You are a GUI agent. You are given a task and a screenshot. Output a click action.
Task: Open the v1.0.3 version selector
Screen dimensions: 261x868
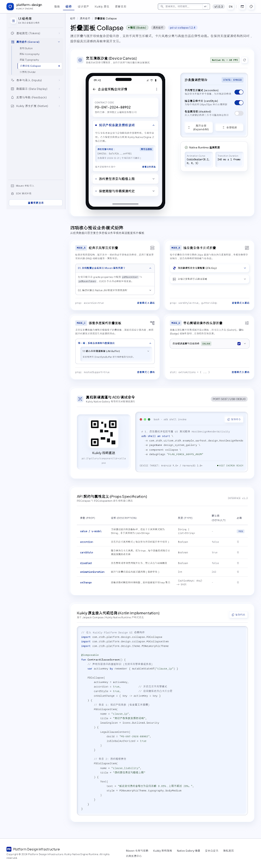(x=218, y=7)
